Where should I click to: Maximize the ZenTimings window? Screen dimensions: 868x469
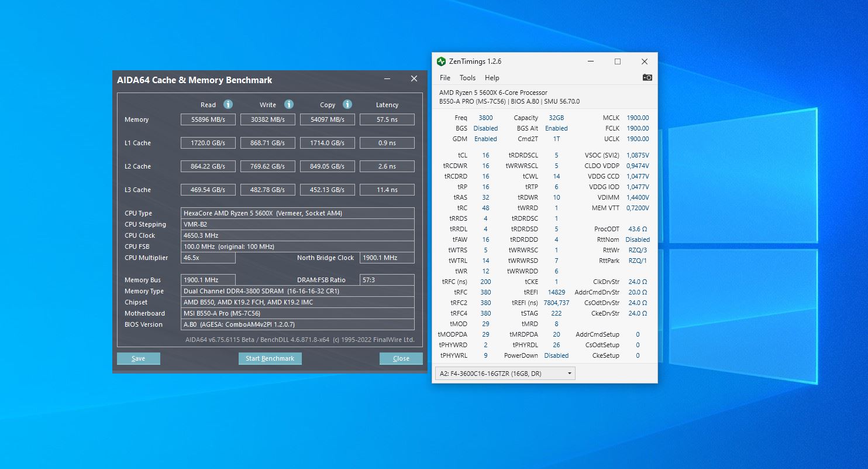tap(617, 61)
